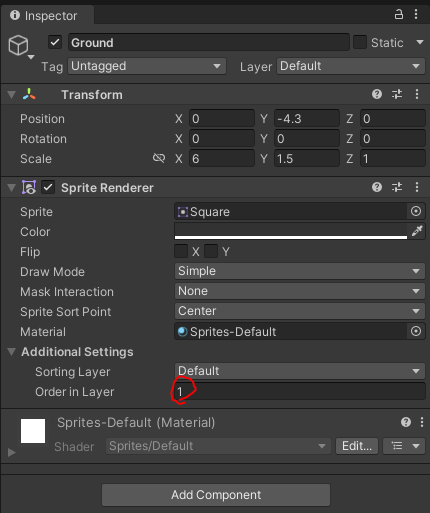430x513 pixels.
Task: Click the Scale Y field showing 1.5
Action: pos(307,158)
